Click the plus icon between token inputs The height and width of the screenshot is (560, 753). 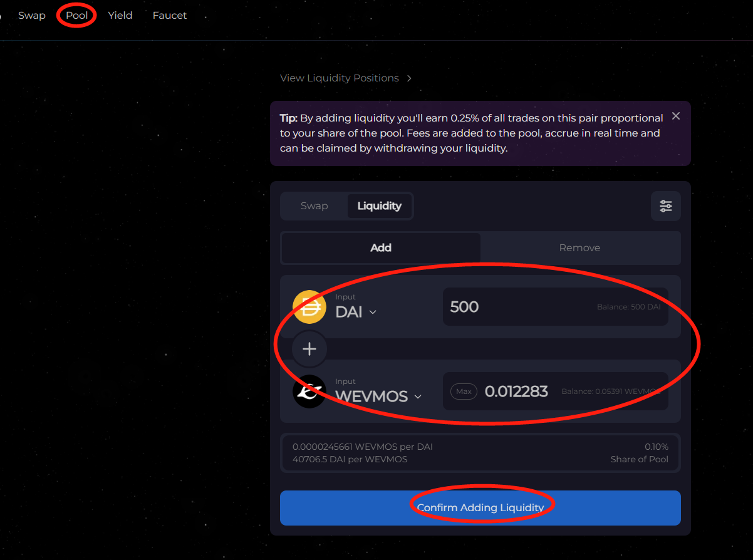309,349
